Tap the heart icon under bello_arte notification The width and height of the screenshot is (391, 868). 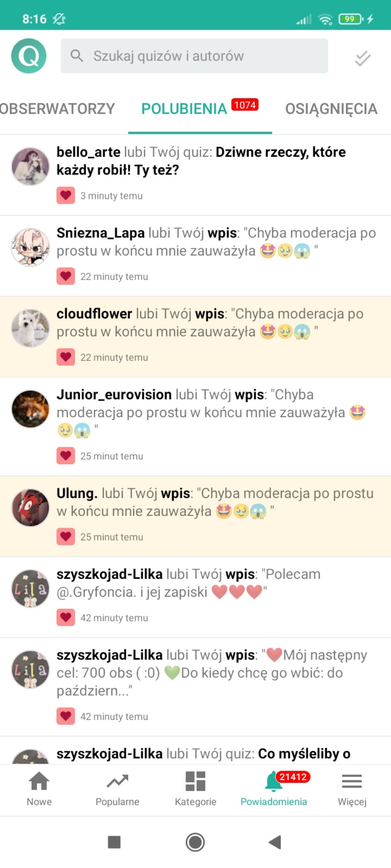pyautogui.click(x=66, y=195)
